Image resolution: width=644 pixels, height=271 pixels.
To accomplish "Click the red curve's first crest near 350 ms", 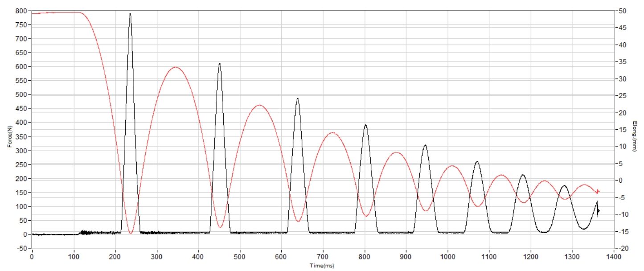I will click(176, 67).
